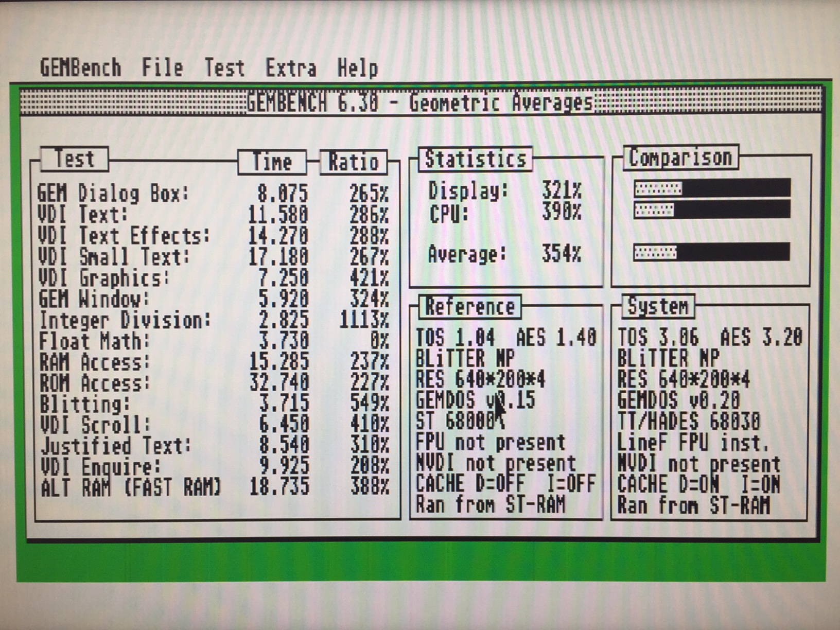
Task: Select the 'Justified Text:' row label
Action: (116, 446)
